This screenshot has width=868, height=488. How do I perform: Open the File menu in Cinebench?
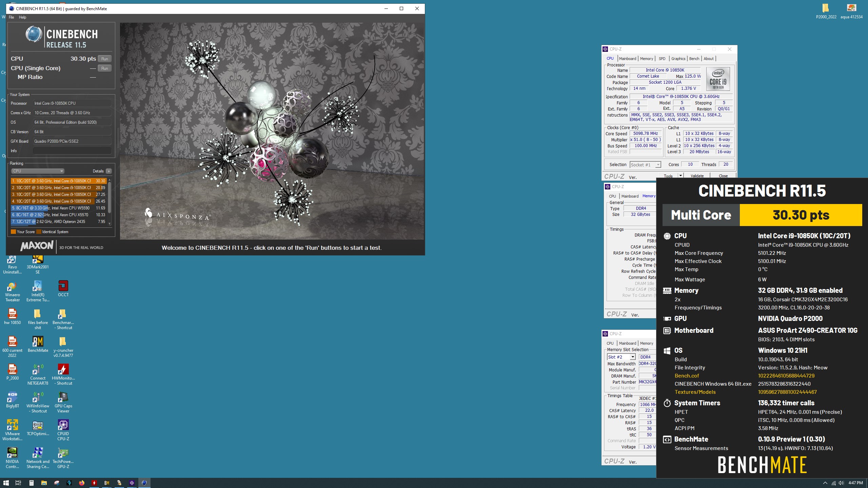click(11, 17)
